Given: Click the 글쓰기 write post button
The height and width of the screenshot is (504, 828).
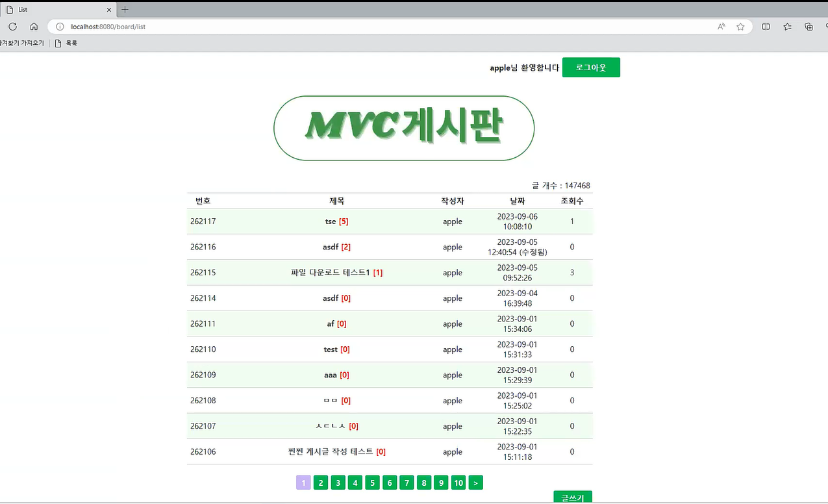Looking at the screenshot, I should point(573,498).
